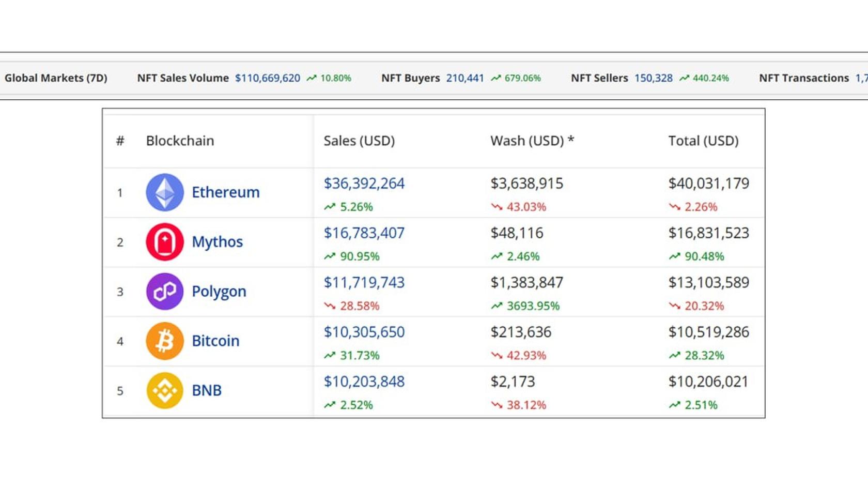The width and height of the screenshot is (868, 488).
Task: Click Ethereum wash value $3,638,915
Action: pos(527,184)
